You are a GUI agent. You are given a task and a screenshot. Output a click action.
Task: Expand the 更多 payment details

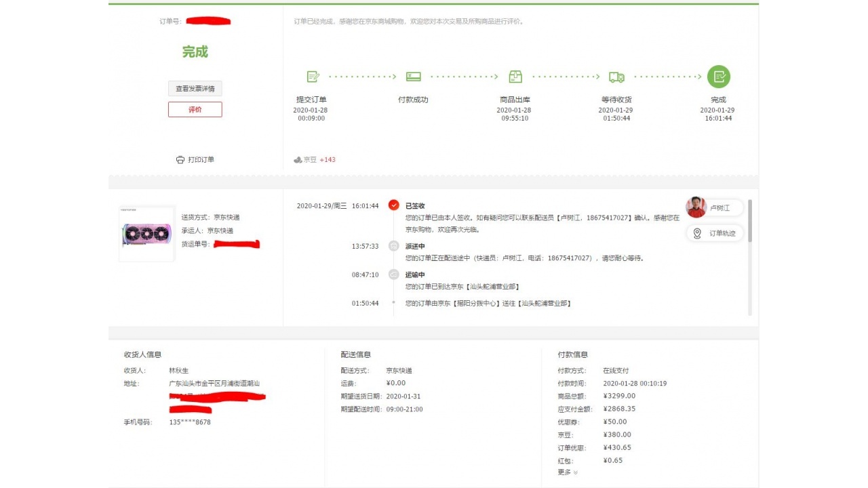568,472
